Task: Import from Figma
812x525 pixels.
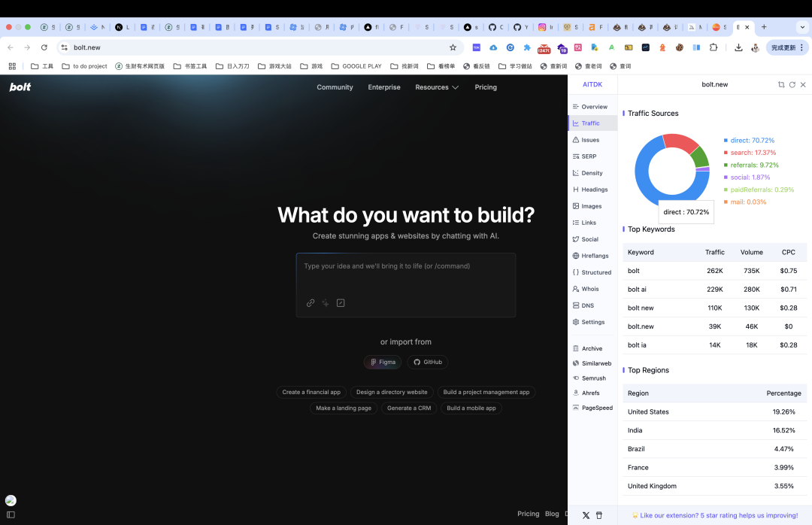Action: (383, 363)
